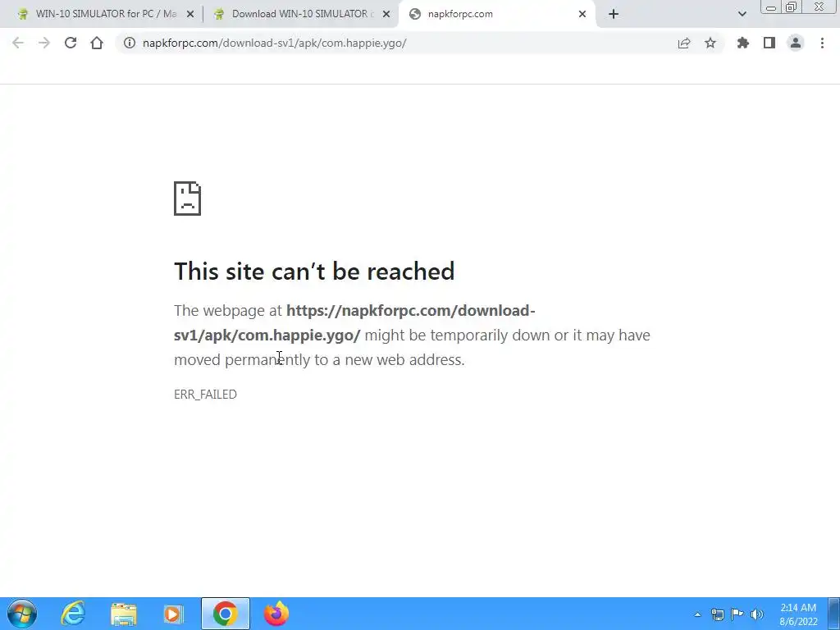Go to the Chrome home page icon

click(x=97, y=43)
